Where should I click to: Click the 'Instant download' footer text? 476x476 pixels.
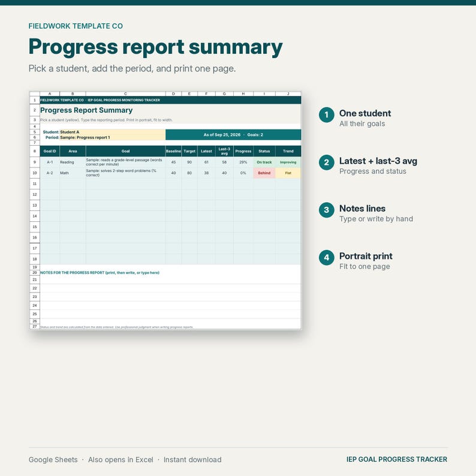pyautogui.click(x=192, y=460)
